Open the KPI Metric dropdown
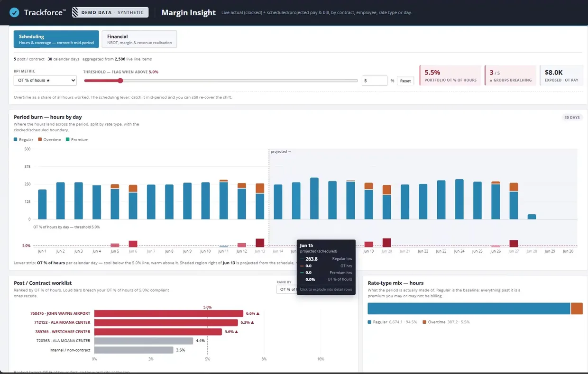The width and height of the screenshot is (588, 374). pos(45,81)
